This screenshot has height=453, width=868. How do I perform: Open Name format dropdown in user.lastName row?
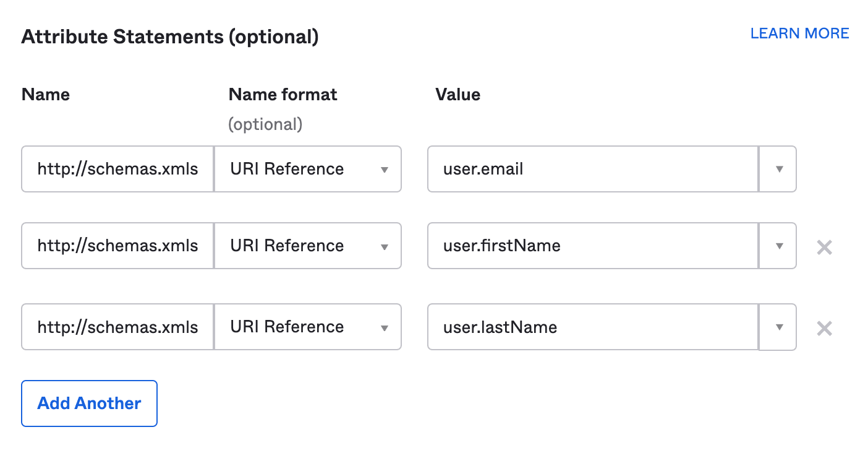point(308,327)
